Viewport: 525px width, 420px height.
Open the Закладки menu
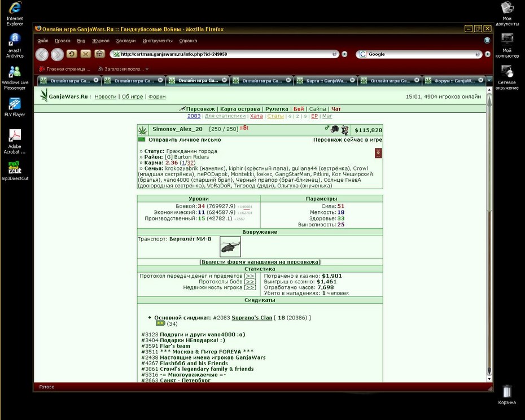click(x=126, y=41)
